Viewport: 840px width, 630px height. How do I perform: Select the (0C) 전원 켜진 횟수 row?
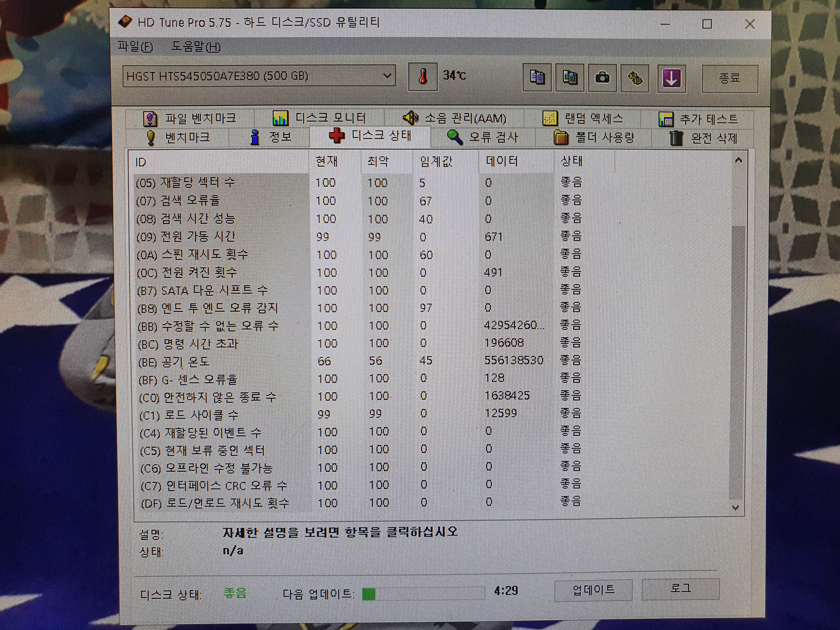(359, 272)
